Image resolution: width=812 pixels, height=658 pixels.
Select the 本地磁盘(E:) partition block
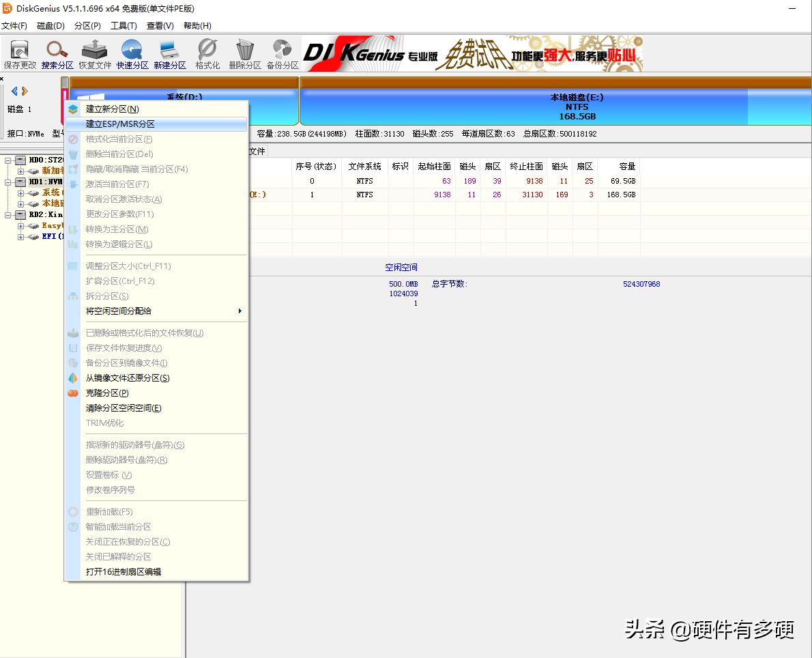click(x=577, y=106)
